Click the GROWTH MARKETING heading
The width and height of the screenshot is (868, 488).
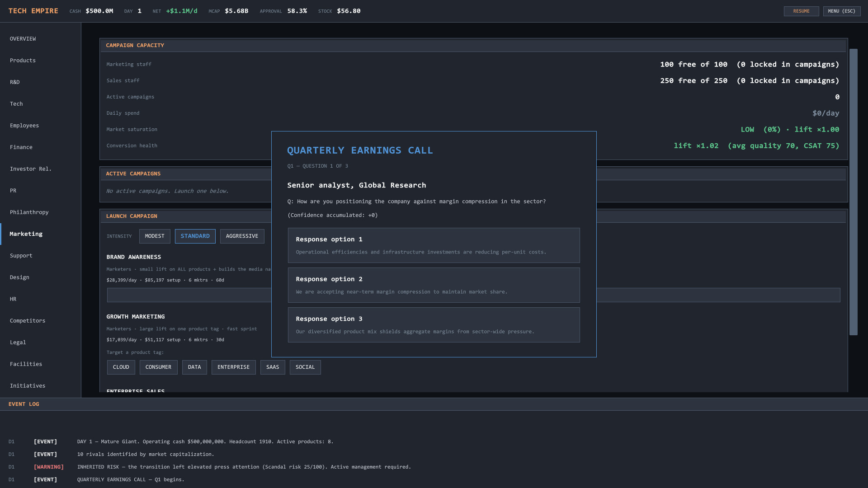pyautogui.click(x=136, y=317)
